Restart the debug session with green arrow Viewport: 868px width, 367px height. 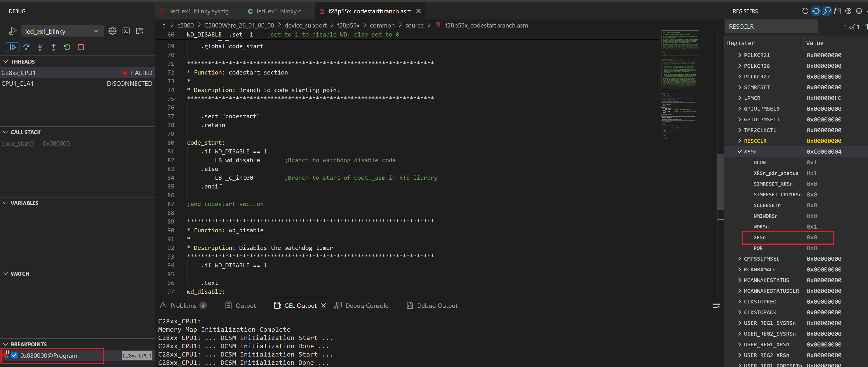(67, 47)
